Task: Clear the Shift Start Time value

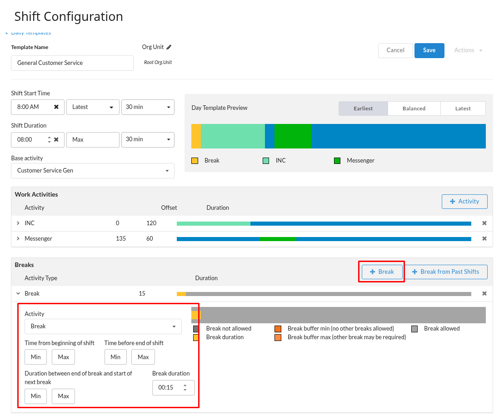Action: coord(56,107)
